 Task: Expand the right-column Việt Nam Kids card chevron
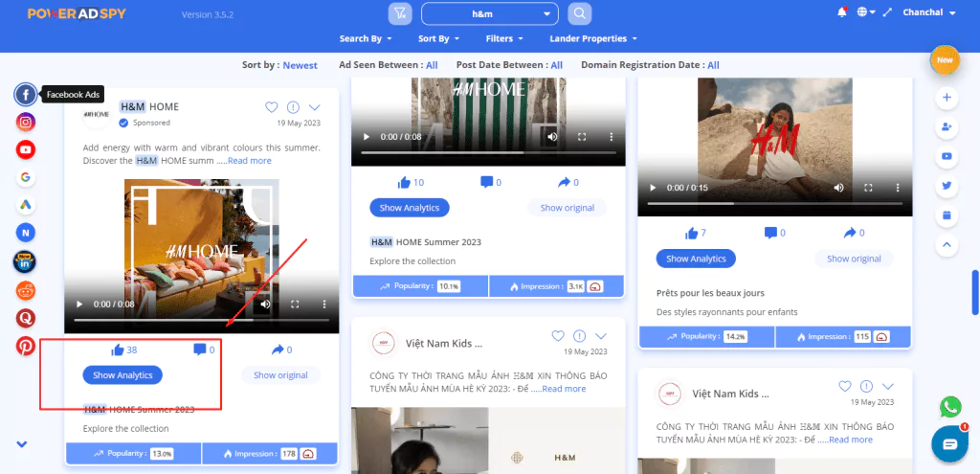[887, 387]
